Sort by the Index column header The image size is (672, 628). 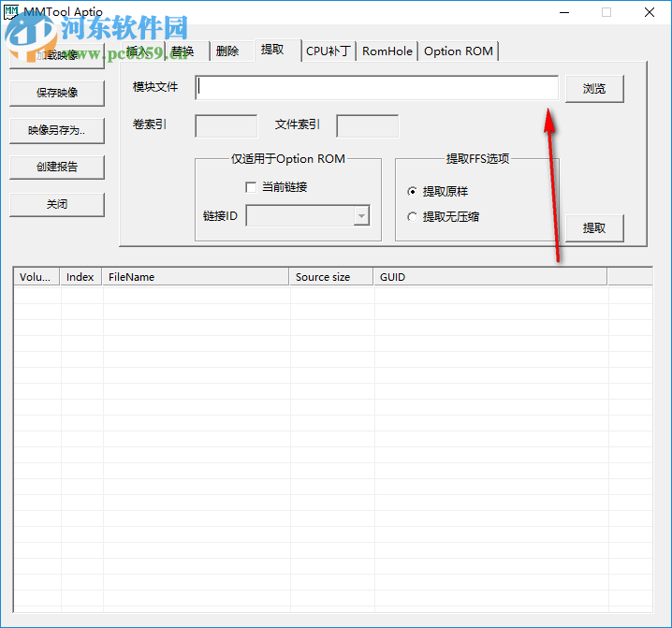(x=80, y=277)
